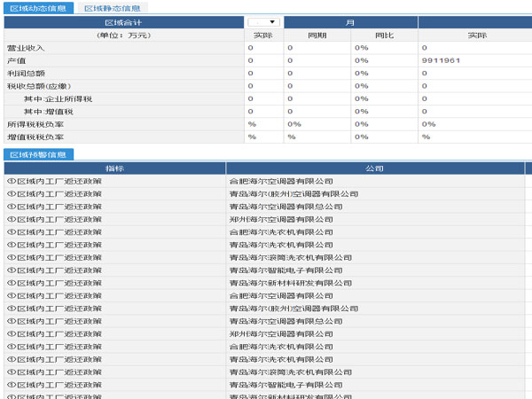Image resolution: width=532 pixels, height=399 pixels.
Task: Open the period dropdown beside 区域合计
Action: 263,22
